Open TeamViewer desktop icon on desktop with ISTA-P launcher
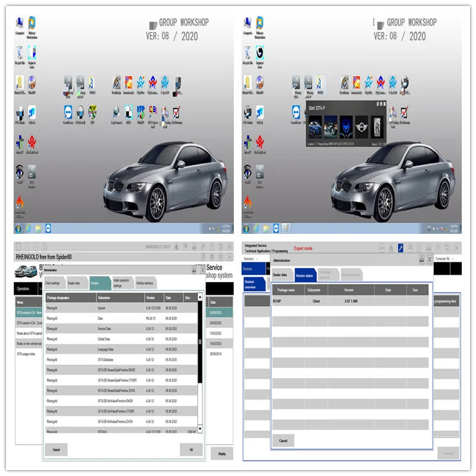This screenshot has height=476, width=476. (x=296, y=115)
